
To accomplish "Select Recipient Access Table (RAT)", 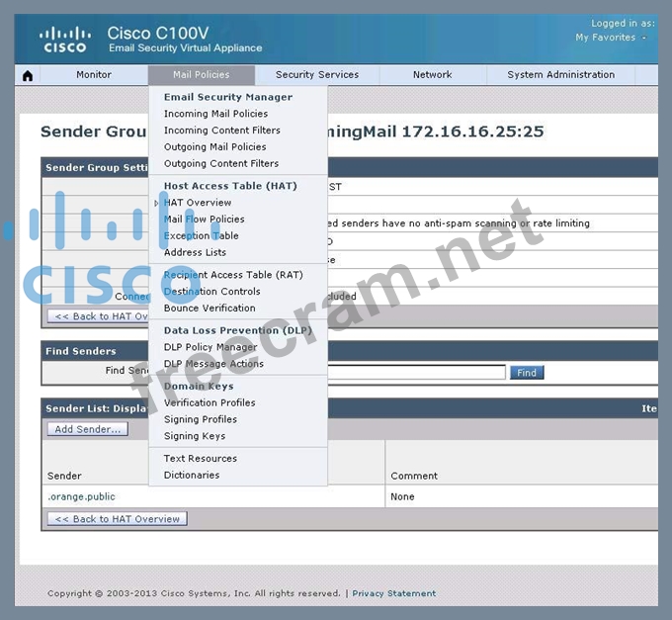I will click(233, 275).
